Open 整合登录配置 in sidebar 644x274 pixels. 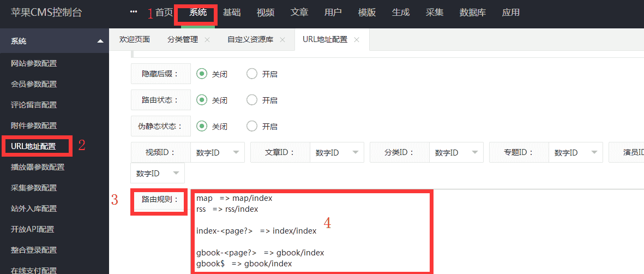click(34, 250)
